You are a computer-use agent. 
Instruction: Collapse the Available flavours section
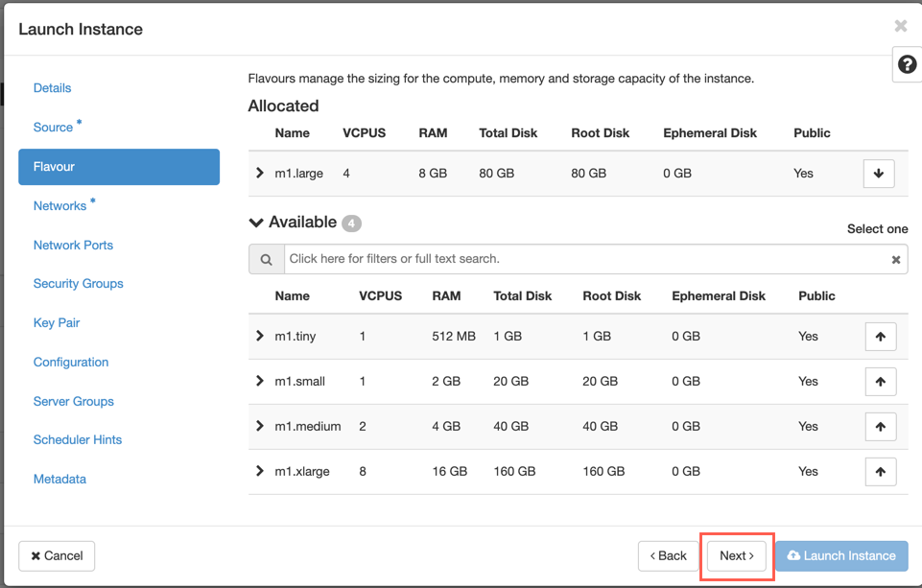256,223
